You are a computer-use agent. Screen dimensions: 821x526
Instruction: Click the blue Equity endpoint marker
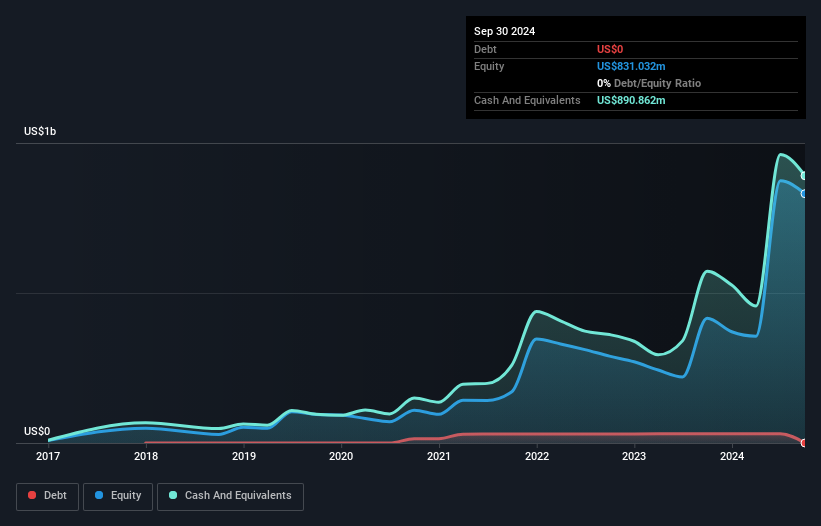(804, 194)
